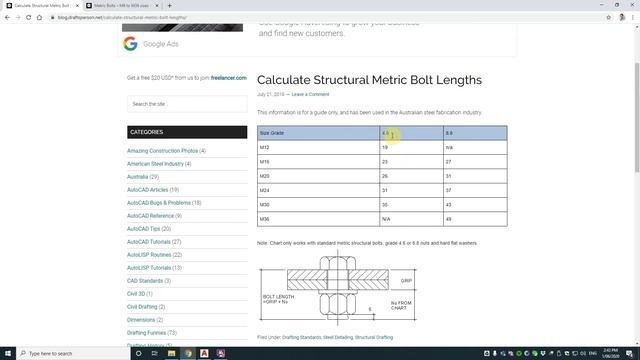The width and height of the screenshot is (640, 360).
Task: Close the Calculate Structural Metric Bolt tab
Action: (x=77, y=6)
